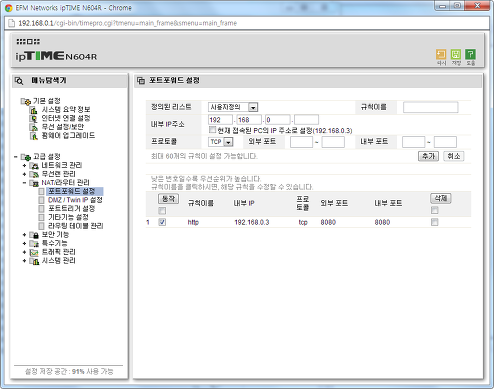Image resolution: width=494 pixels, height=389 pixels.
Task: Open DMZ / Twin IP 설정 menu entry
Action: [75, 200]
